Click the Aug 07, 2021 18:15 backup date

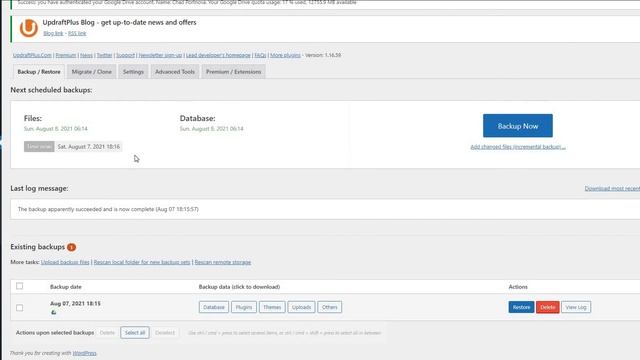75,304
